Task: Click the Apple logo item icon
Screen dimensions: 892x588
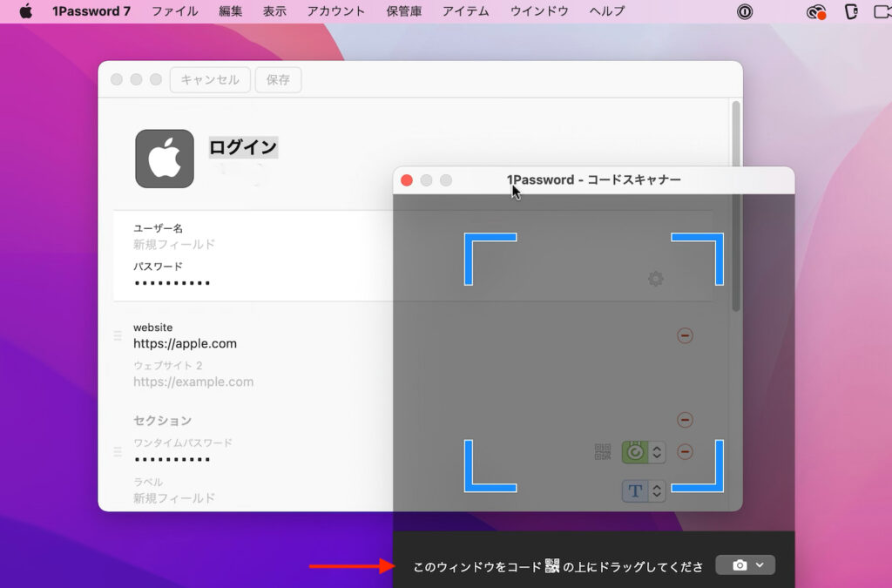Action: [166, 159]
